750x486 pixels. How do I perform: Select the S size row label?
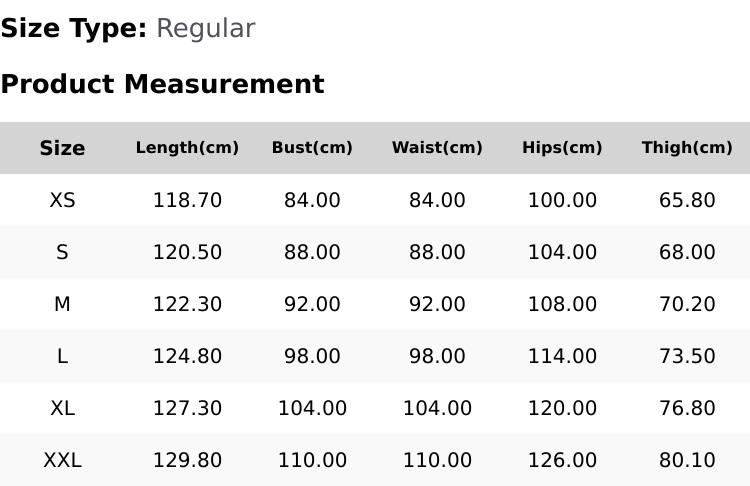(x=62, y=252)
